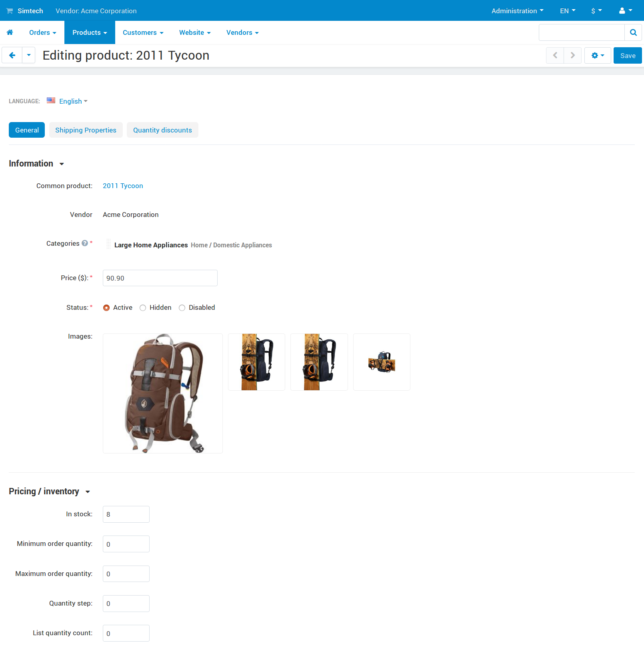Image resolution: width=644 pixels, height=646 pixels.
Task: Open the Customers menu
Action: [143, 32]
